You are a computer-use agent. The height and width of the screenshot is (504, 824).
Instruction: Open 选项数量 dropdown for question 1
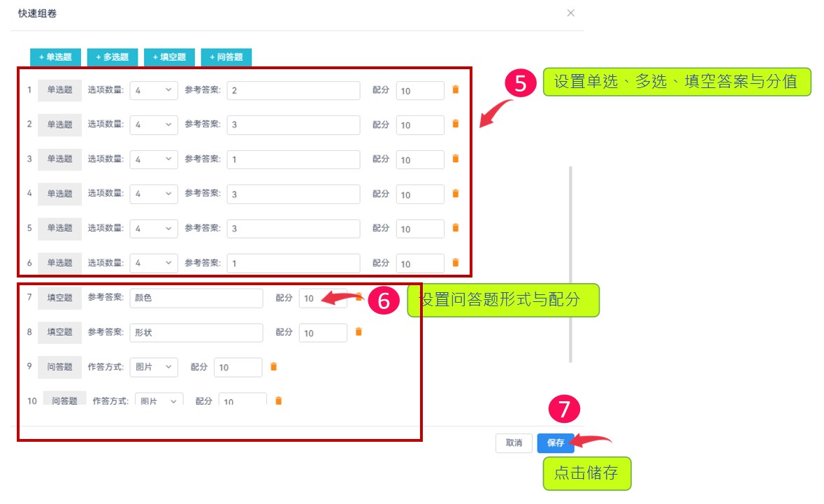click(x=154, y=89)
